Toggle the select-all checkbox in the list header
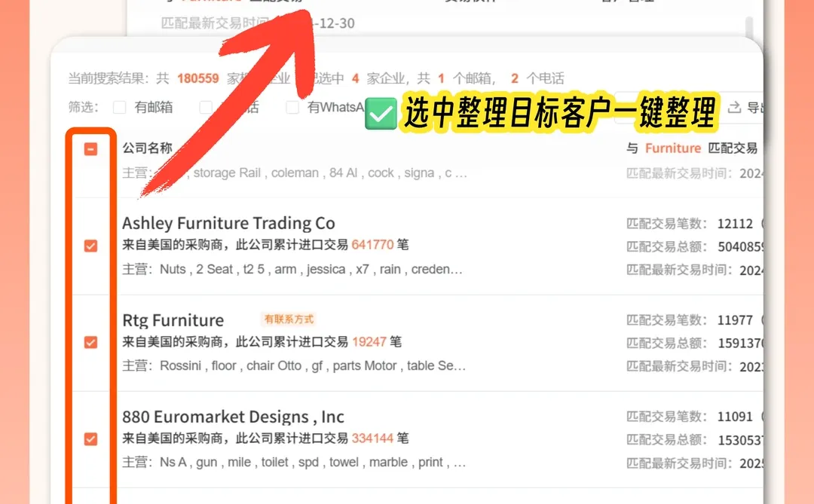 pyautogui.click(x=90, y=148)
